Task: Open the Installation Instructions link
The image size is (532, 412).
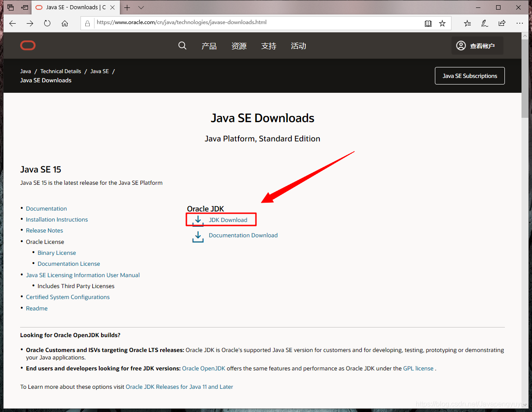Action: tap(57, 219)
